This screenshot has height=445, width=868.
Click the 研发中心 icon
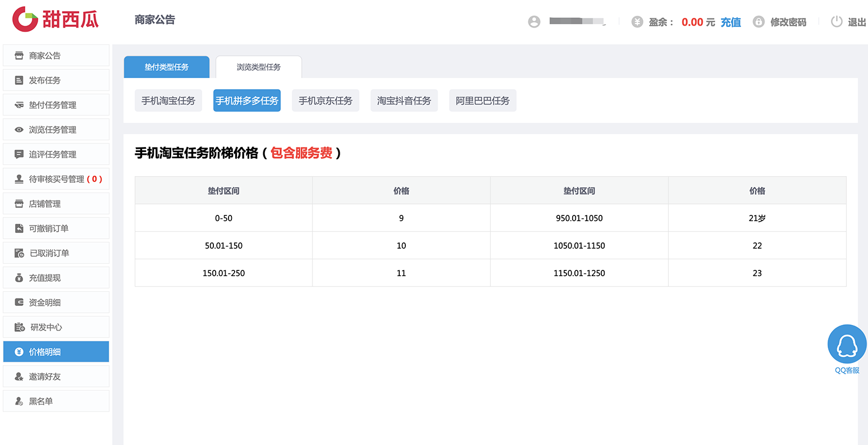point(20,327)
